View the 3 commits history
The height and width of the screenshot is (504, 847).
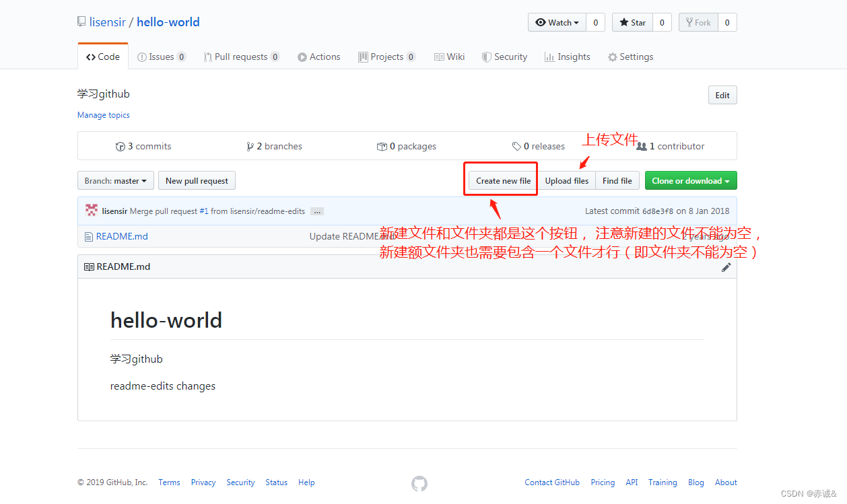click(x=143, y=146)
